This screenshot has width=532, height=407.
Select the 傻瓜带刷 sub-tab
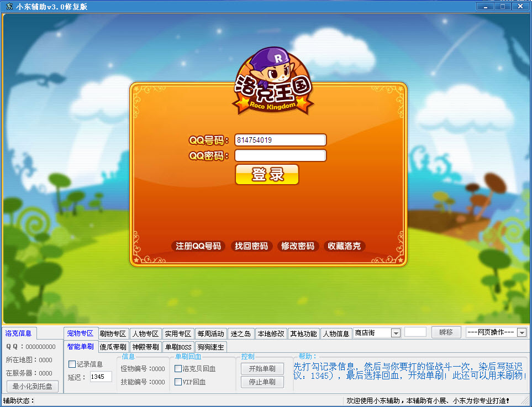pos(113,347)
